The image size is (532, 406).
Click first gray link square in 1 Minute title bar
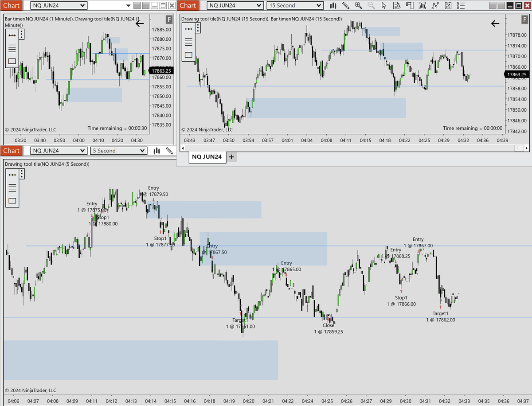(137, 5)
